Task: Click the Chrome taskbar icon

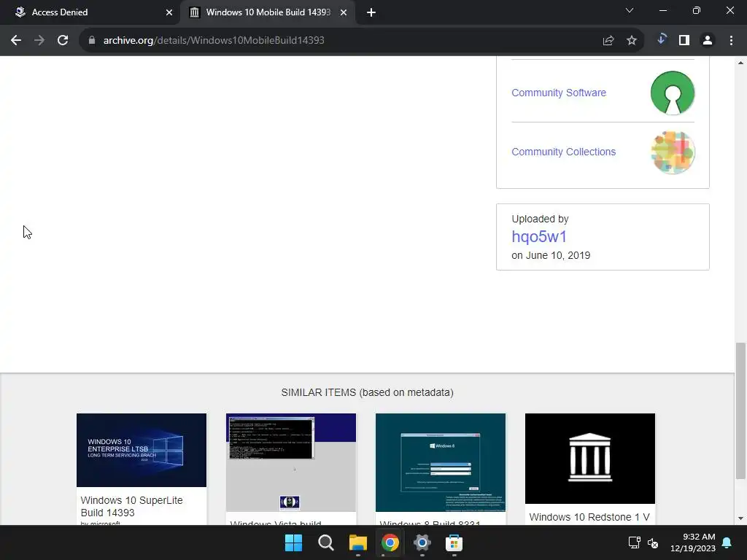Action: click(390, 542)
